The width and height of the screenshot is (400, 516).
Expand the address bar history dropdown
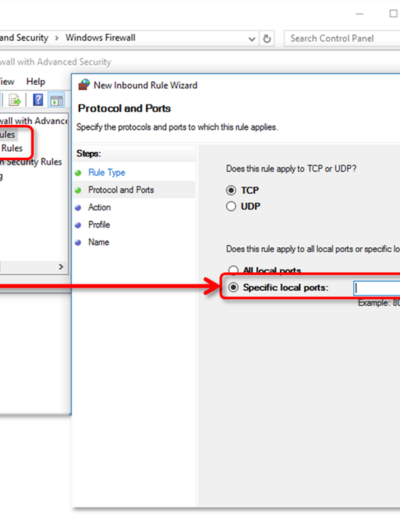tap(252, 39)
